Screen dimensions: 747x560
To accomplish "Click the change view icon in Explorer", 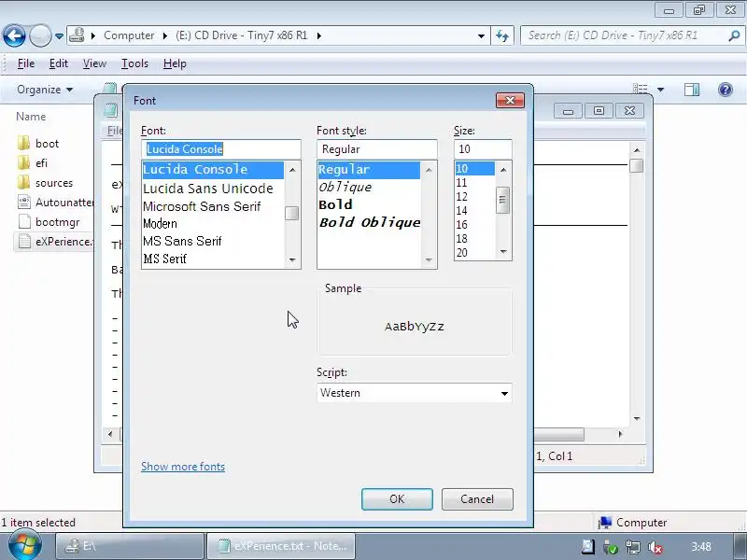I will pos(640,89).
